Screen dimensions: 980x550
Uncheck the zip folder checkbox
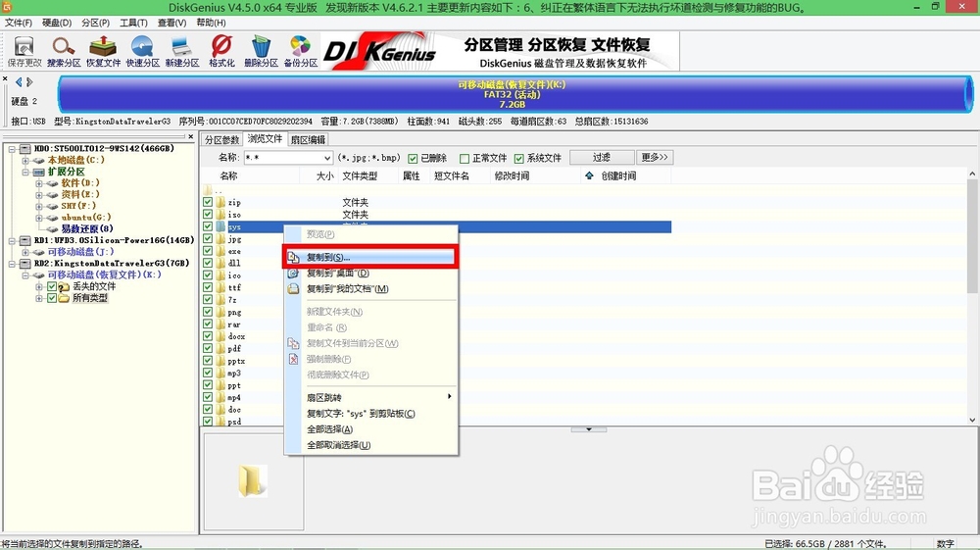(x=208, y=202)
